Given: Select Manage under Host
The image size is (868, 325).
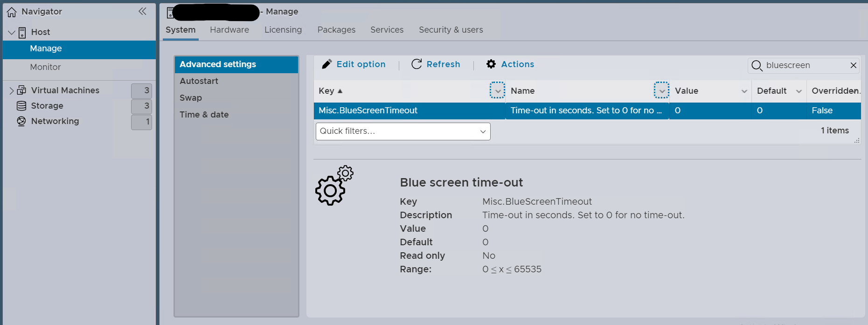Looking at the screenshot, I should [79, 49].
